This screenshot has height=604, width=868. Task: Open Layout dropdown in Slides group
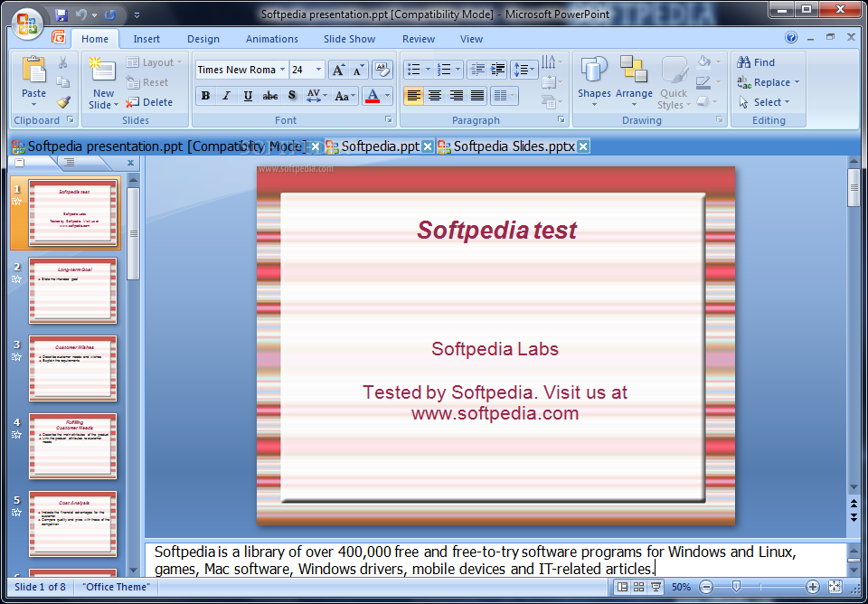[x=155, y=62]
